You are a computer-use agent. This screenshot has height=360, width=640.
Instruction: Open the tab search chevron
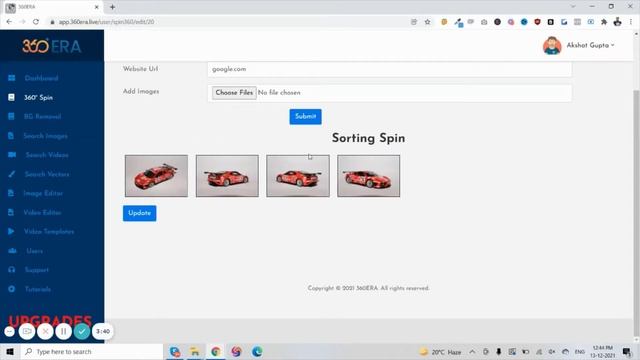[x=573, y=7]
